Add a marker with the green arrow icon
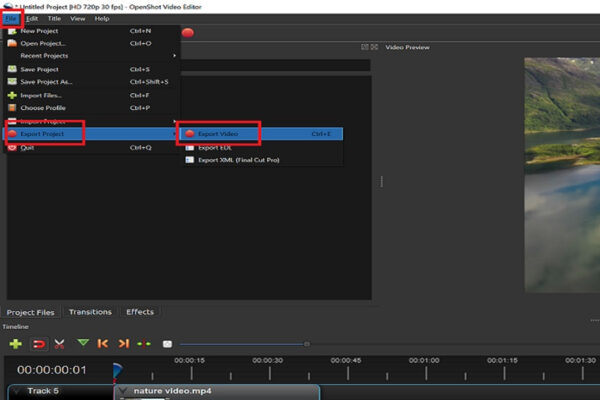The width and height of the screenshot is (600, 400). (83, 343)
